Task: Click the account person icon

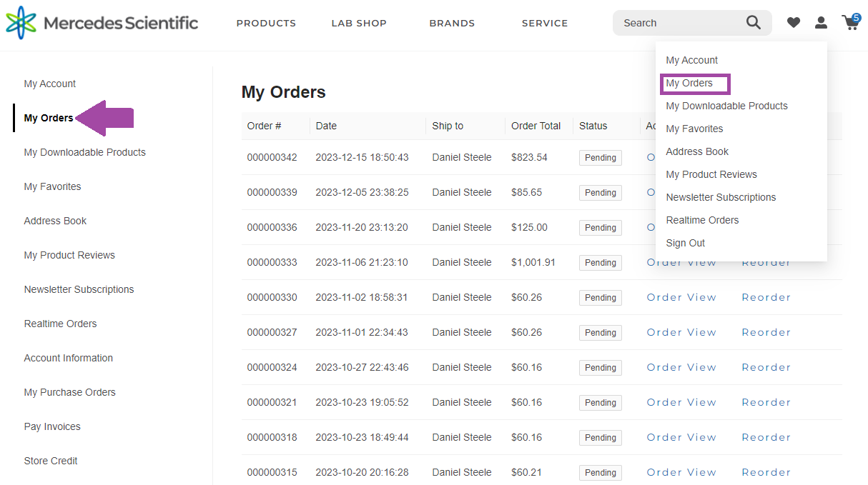Action: coord(821,22)
